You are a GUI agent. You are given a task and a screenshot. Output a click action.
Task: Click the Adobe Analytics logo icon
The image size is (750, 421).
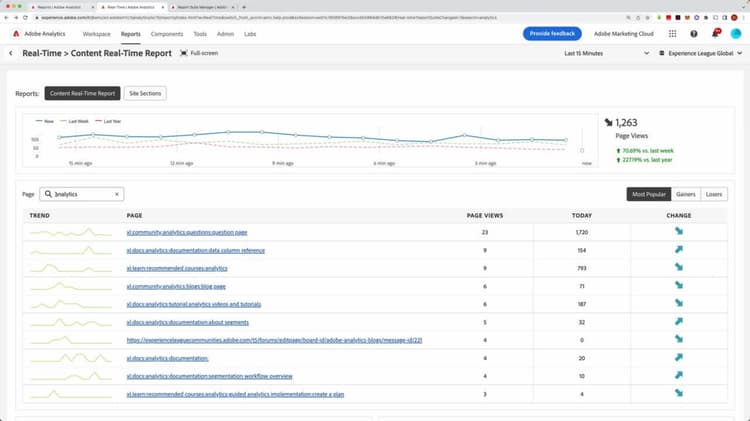pyautogui.click(x=16, y=33)
